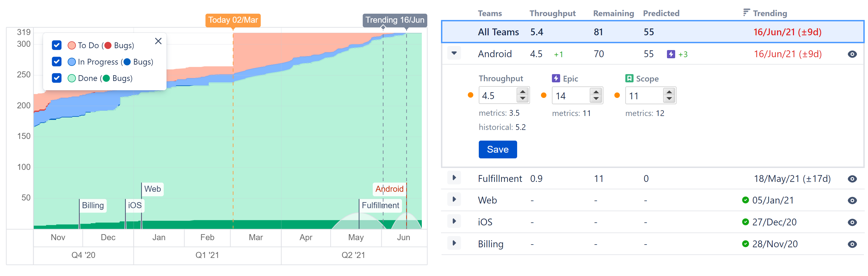The height and width of the screenshot is (276, 868).
Task: Increment the Epic value with its stepper arrow
Action: click(x=596, y=92)
